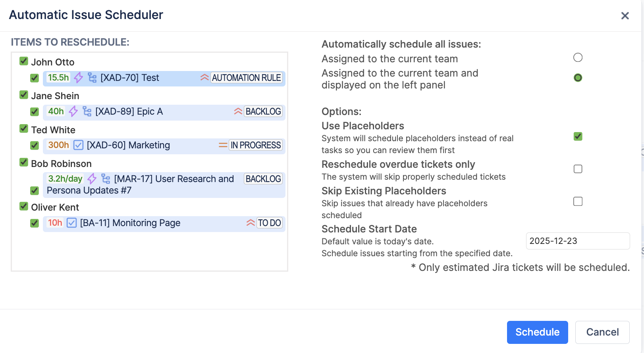Click the lightning bolt icon on XAD-70 Test
Image resolution: width=644 pixels, height=353 pixels.
[x=79, y=78]
